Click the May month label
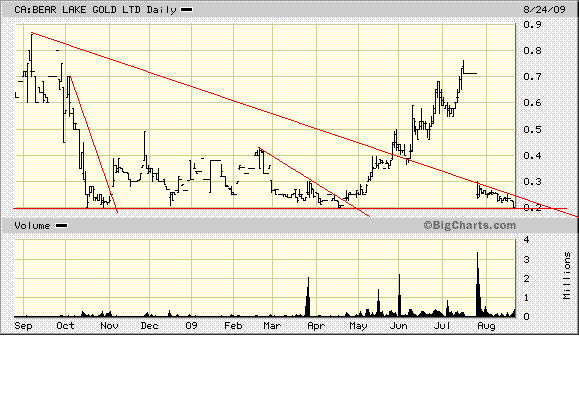 pos(358,326)
